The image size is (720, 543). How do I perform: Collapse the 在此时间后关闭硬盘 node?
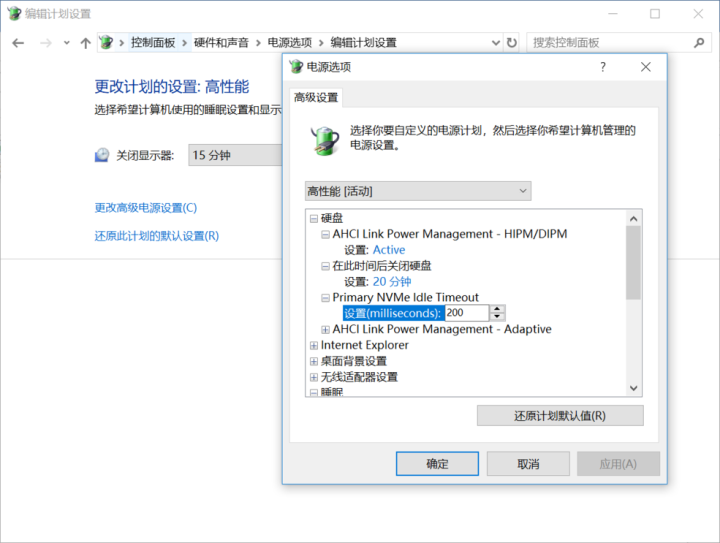click(x=325, y=266)
